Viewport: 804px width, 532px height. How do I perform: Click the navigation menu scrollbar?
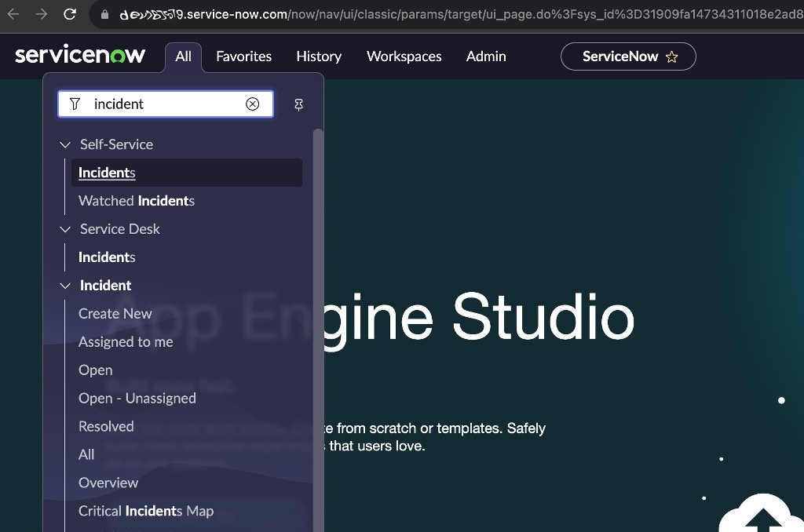coord(318,328)
